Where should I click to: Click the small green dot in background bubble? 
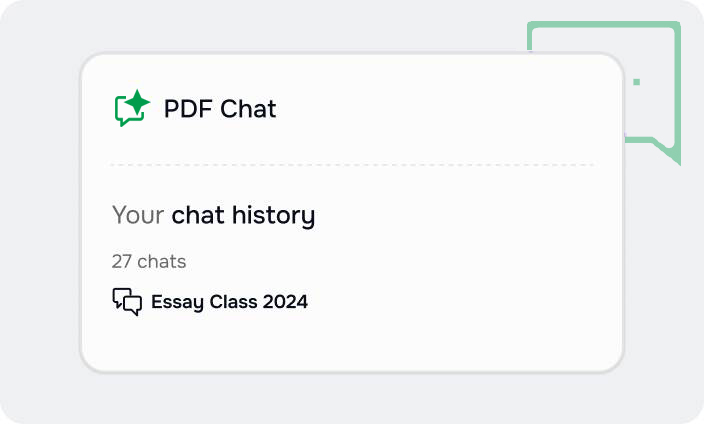pos(637,81)
